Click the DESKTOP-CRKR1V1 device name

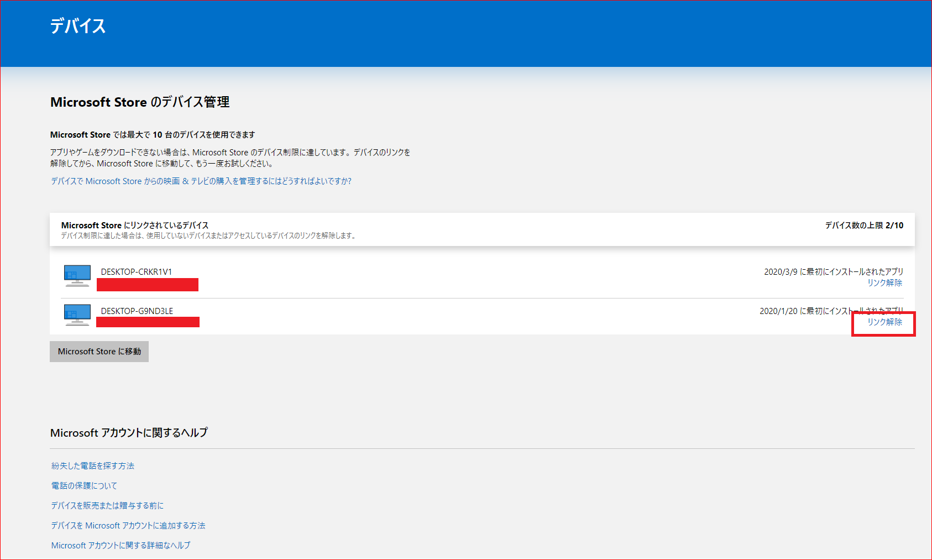point(137,272)
